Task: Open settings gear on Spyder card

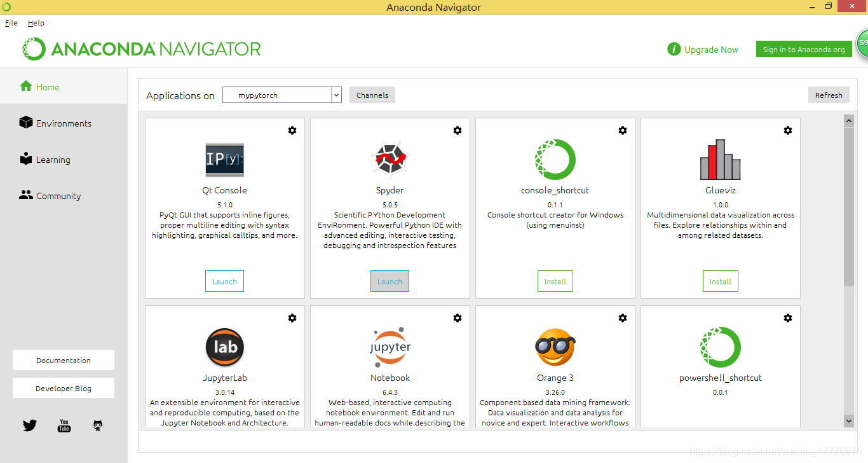Action: tap(458, 130)
